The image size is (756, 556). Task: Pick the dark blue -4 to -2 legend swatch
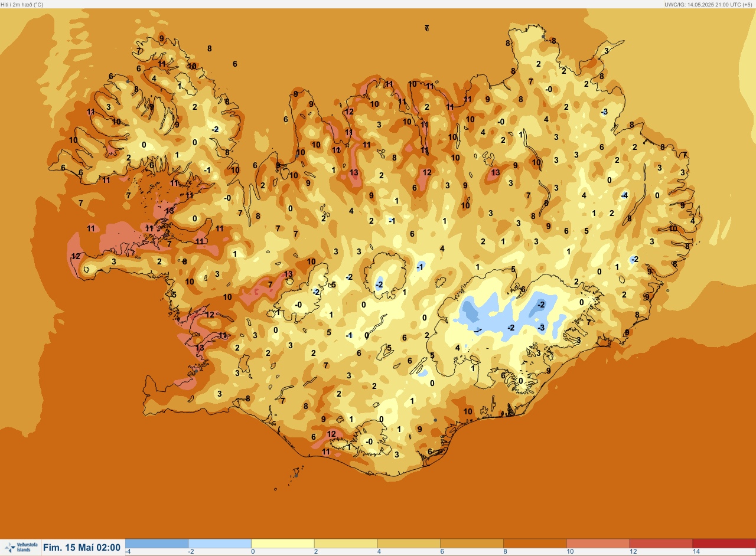[x=157, y=544]
